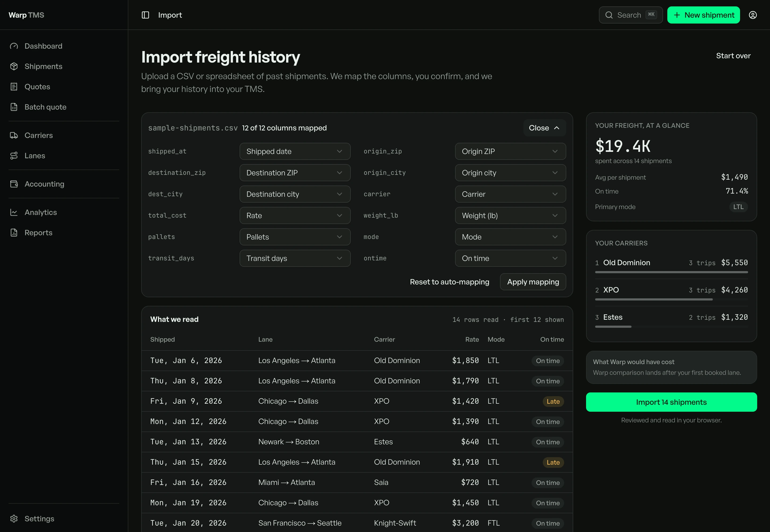Open the Weight (lb) mapping dropdown

coord(510,216)
